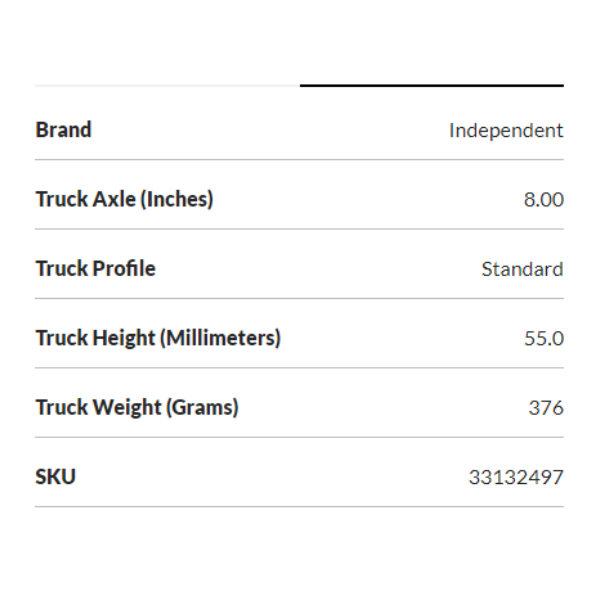Viewport: 600px width, 600px height.
Task: Click the Brand row label
Action: pyautogui.click(x=63, y=130)
